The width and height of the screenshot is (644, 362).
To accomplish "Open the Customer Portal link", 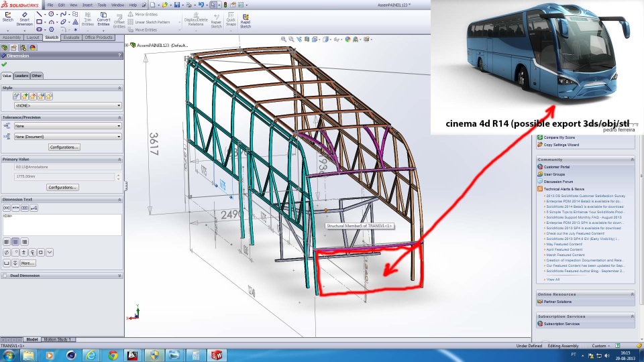I will [557, 167].
